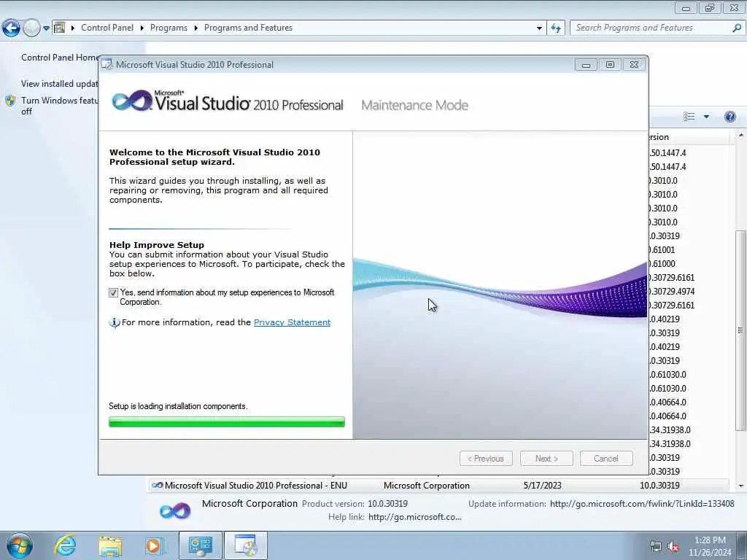Image resolution: width=747 pixels, height=560 pixels.
Task: Click the 5/17/2023 install date cell
Action: (542, 485)
